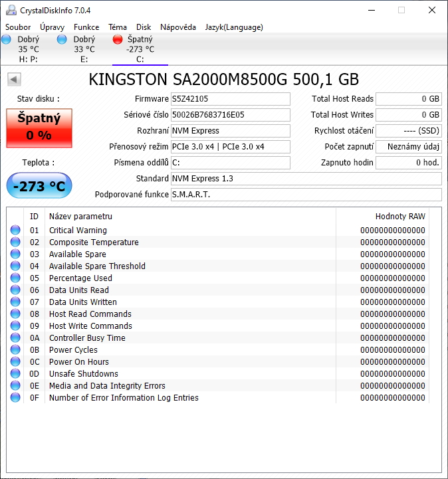Viewport: 448px width, 479px height.
Task: Select the Špatný -273 °C C: disk tab
Action: tap(140, 49)
